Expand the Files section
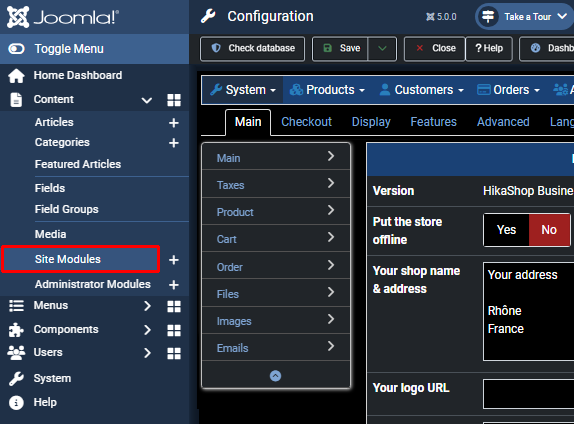Viewport: 574px width, 424px height. click(x=276, y=293)
